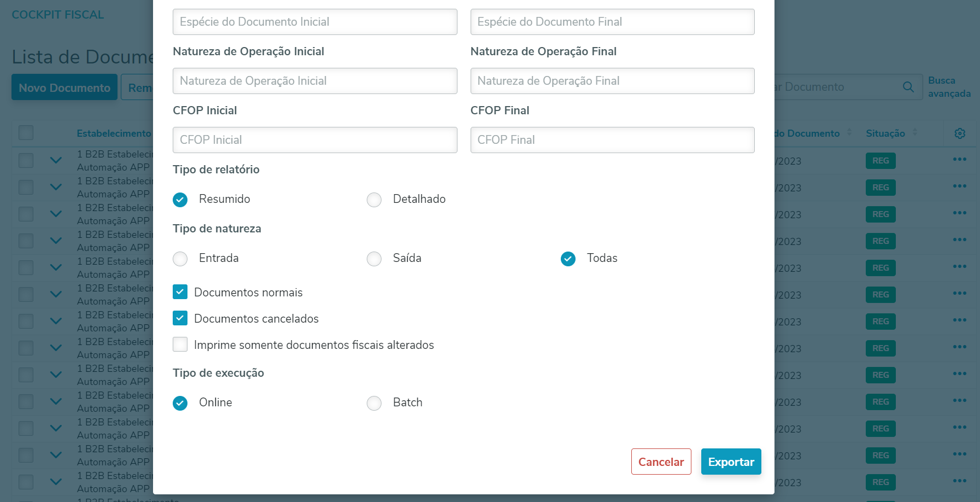Click the sort arrows beside Situação column
The height and width of the screenshot is (502, 980).
915,133
